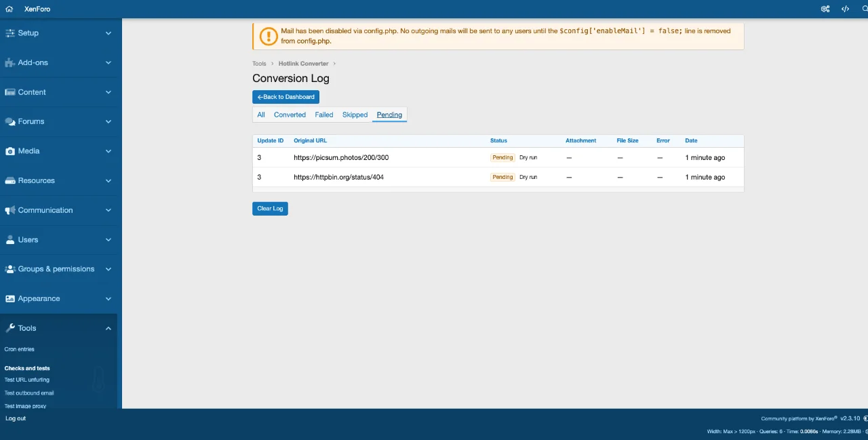Expand the Users section chevron

point(108,240)
